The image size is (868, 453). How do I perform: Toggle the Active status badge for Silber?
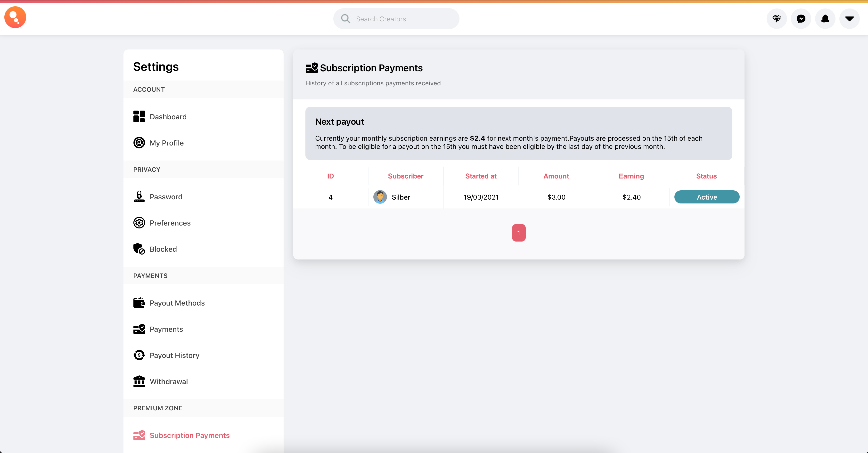[707, 197]
